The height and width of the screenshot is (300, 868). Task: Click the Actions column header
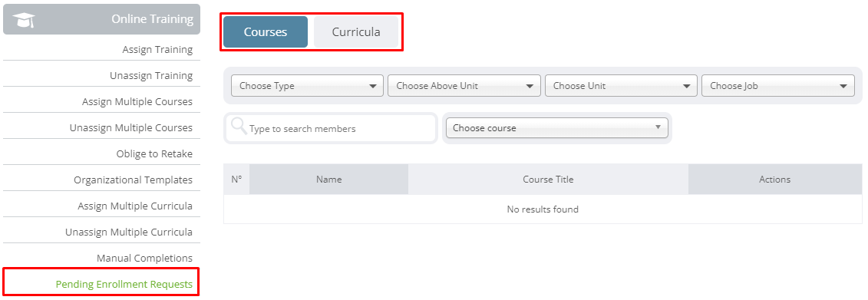[775, 180]
